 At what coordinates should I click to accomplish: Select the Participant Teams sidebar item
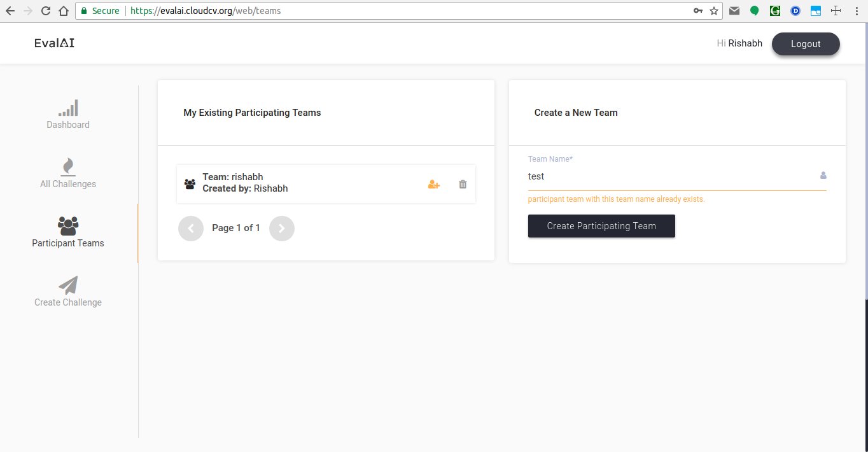(x=68, y=233)
